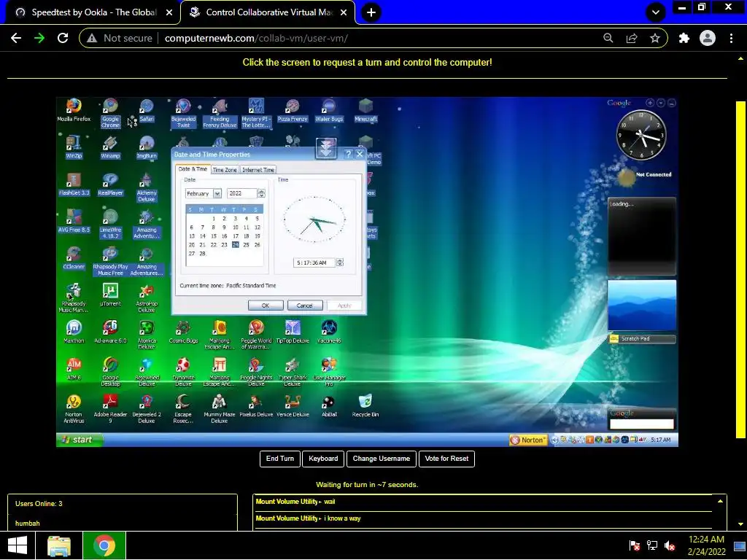The width and height of the screenshot is (747, 560).
Task: Click the Ad-aware 6.0 desktop icon
Action: pyautogui.click(x=110, y=332)
